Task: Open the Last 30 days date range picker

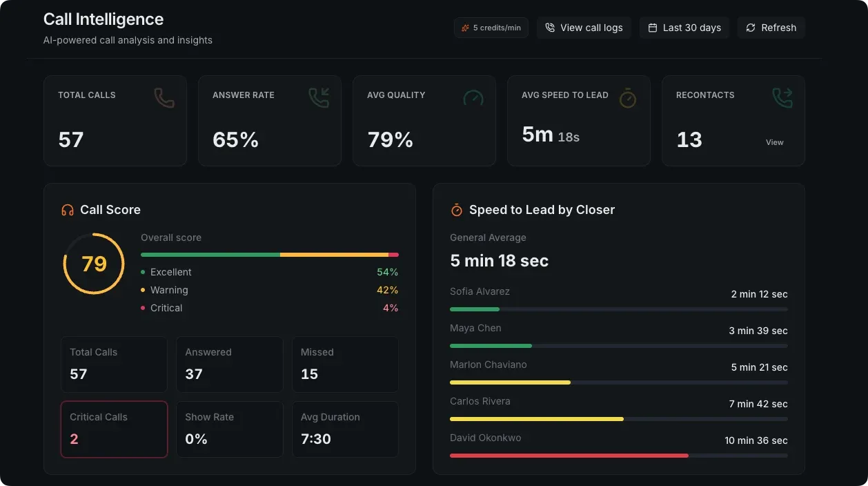Action: [x=684, y=28]
